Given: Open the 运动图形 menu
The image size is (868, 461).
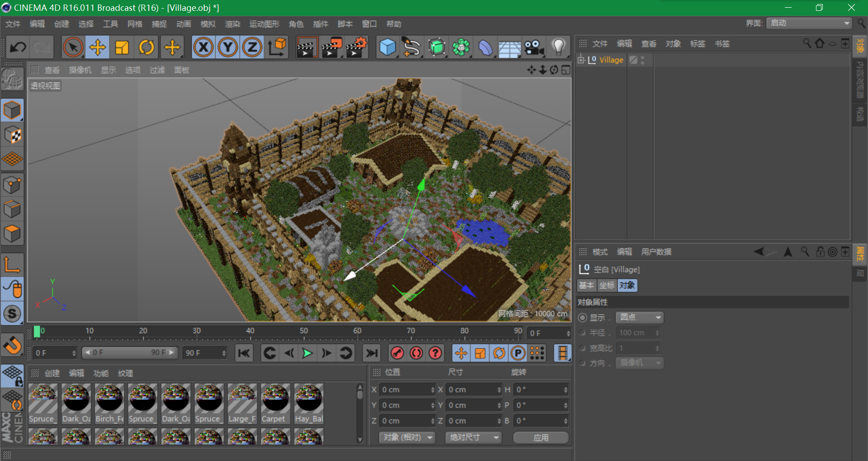Looking at the screenshot, I should [x=264, y=24].
